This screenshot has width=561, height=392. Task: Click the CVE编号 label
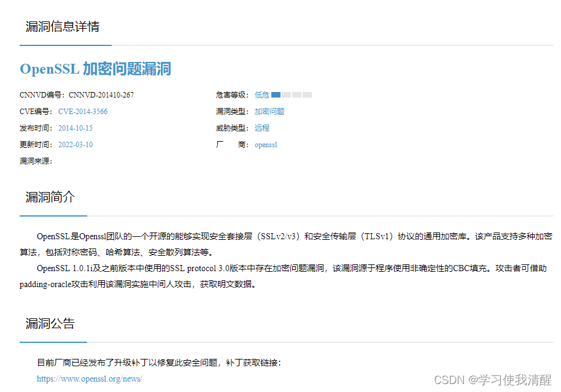point(36,112)
